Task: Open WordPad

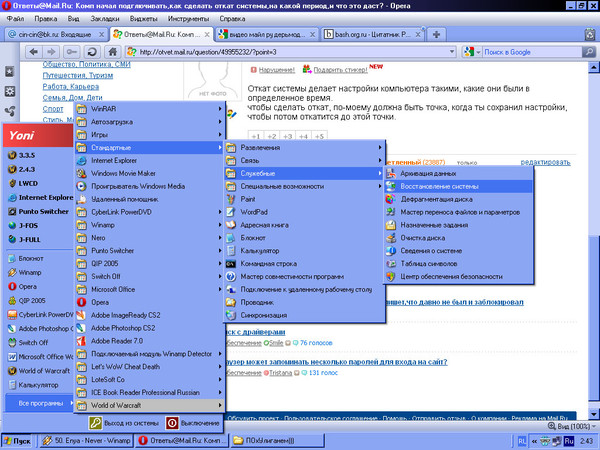Action: pos(305,212)
